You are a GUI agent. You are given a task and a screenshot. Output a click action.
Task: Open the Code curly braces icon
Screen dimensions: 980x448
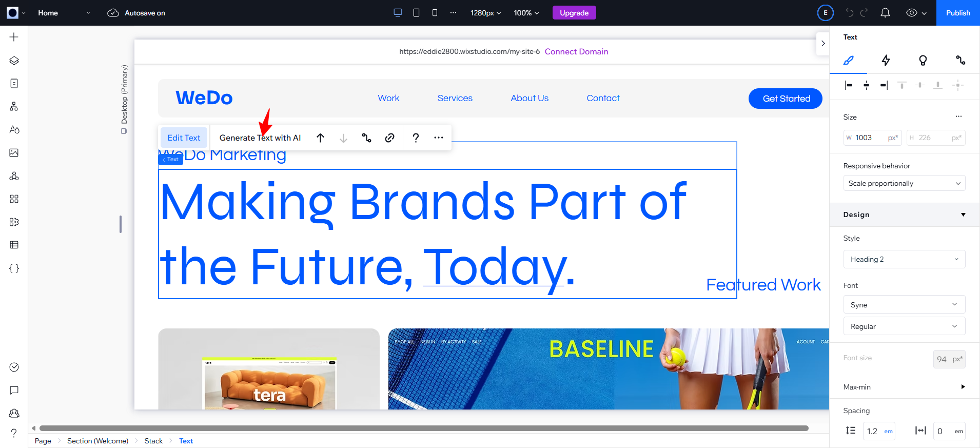pyautogui.click(x=14, y=268)
